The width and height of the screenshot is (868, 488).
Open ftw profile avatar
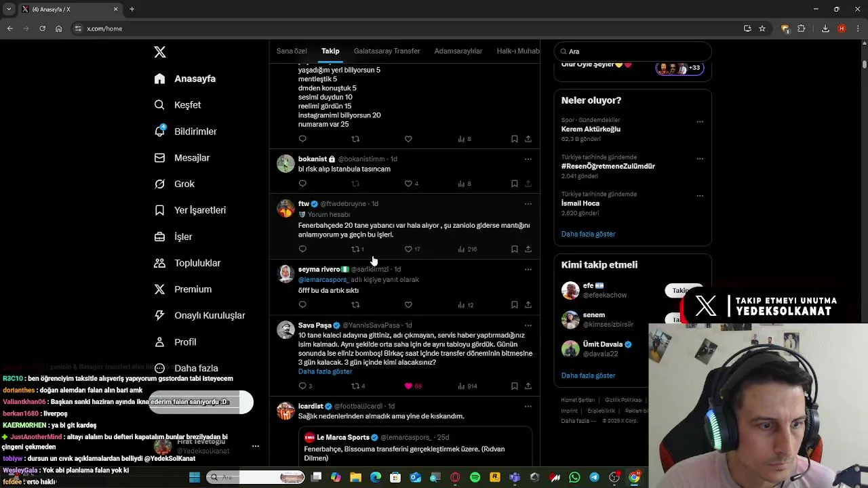285,207
